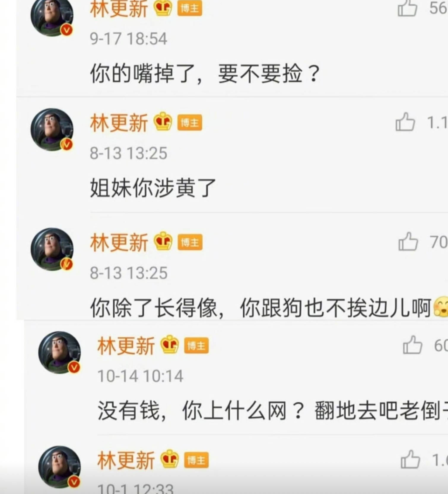Tap the crown badge on 10-14 10:14 comment

169,344
